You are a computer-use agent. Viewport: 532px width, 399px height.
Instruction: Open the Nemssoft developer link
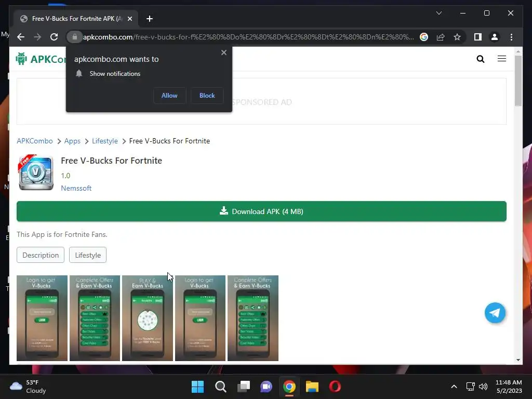tap(76, 188)
